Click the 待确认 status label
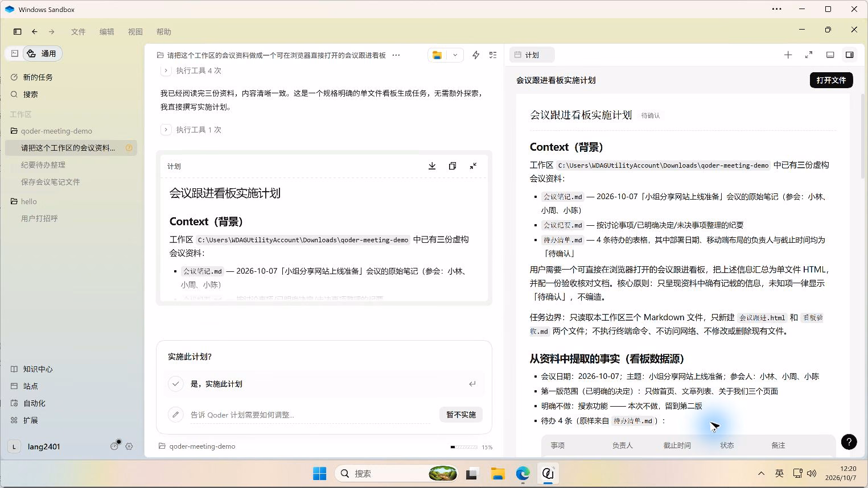868x488 pixels. 651,115
